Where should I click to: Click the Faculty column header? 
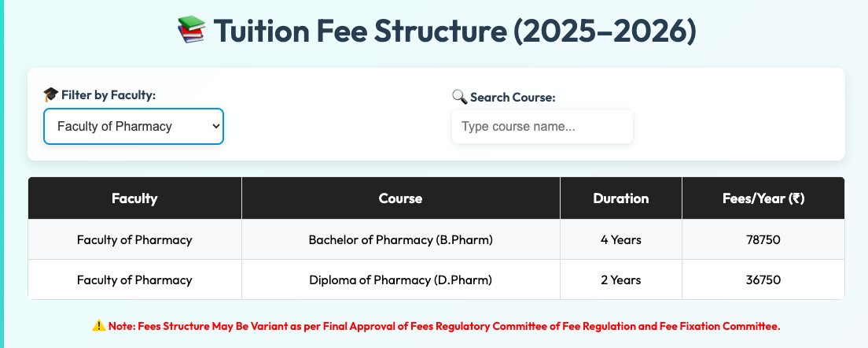134,198
